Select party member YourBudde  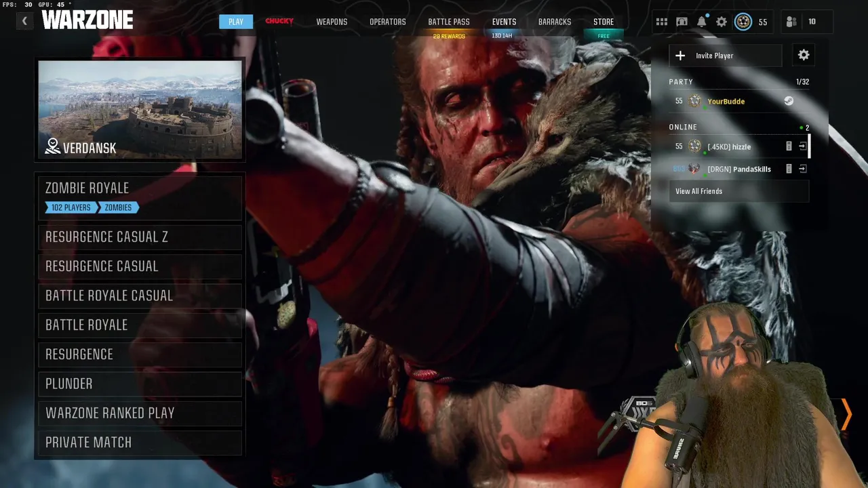[x=739, y=101]
